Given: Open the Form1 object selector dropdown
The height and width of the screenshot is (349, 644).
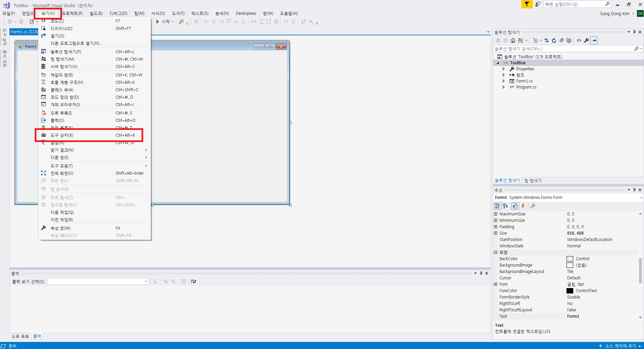Looking at the screenshot, I should (641, 198).
